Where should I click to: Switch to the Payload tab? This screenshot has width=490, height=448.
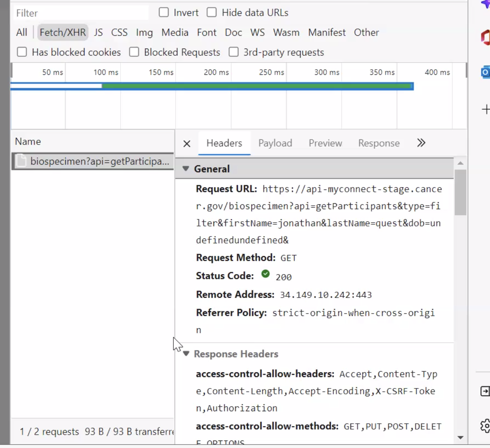pos(275,143)
